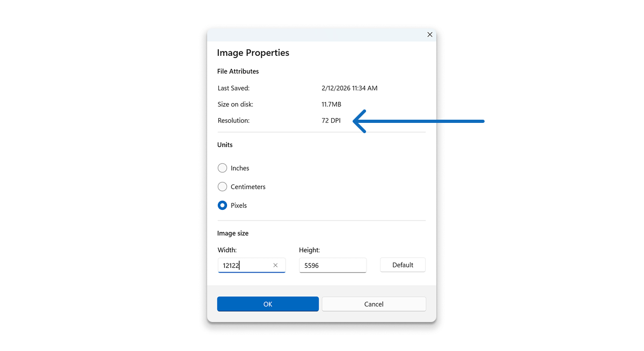Close the Image Properties dialog
Screen dimensions: 644x351
tap(429, 34)
